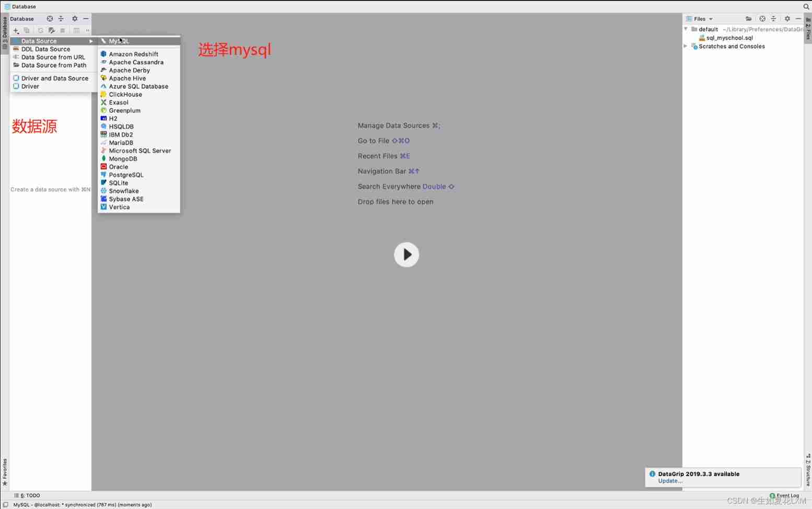Select Driver and Data Source option
This screenshot has height=509, width=812.
coord(53,78)
